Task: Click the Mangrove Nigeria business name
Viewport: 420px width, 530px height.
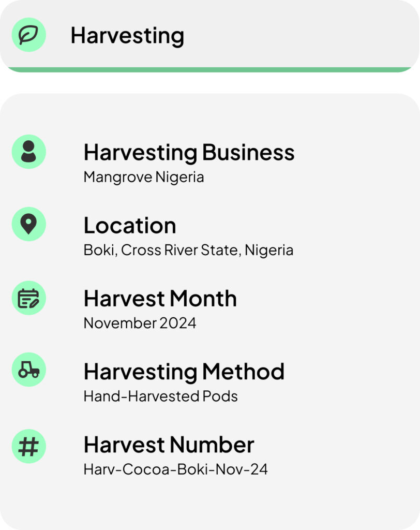Action: coord(144,178)
